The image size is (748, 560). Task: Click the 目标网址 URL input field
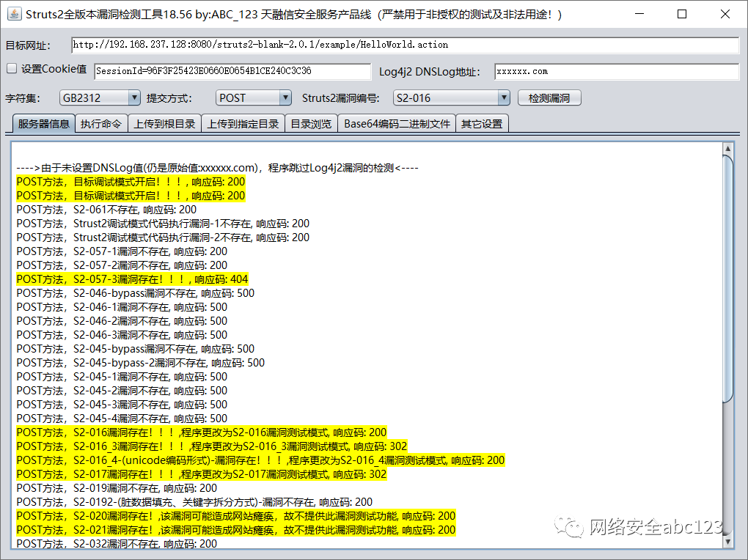[405, 45]
